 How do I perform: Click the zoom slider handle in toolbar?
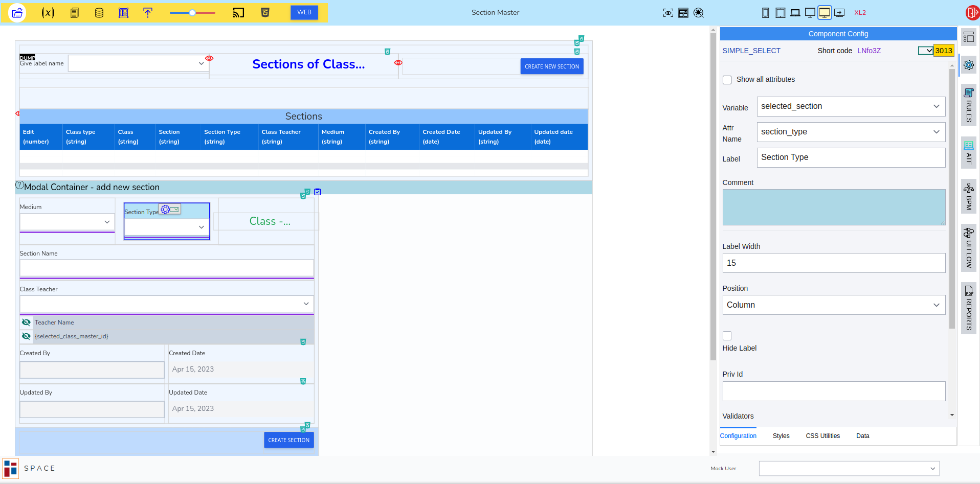point(192,13)
